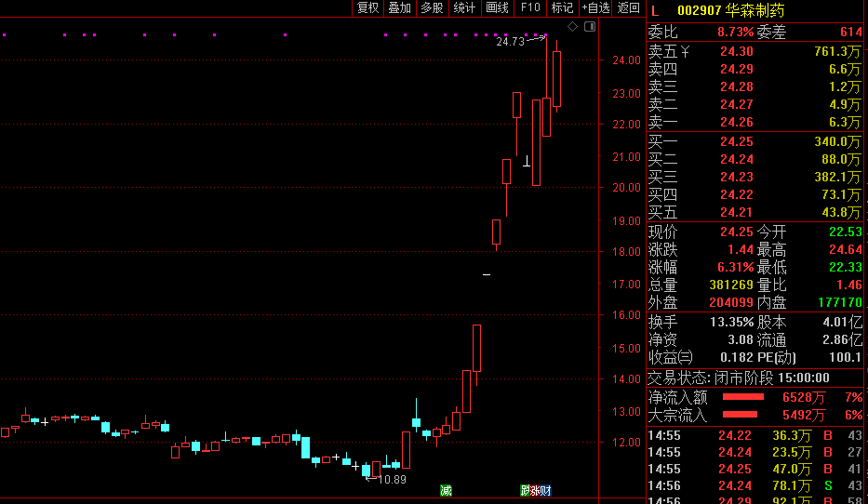The width and height of the screenshot is (868, 504).
Task: Click the 标记 mark button
Action: [562, 7]
